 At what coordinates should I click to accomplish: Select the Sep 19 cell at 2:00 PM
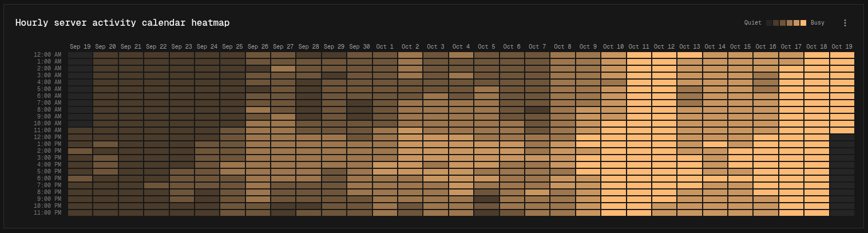coord(80,151)
